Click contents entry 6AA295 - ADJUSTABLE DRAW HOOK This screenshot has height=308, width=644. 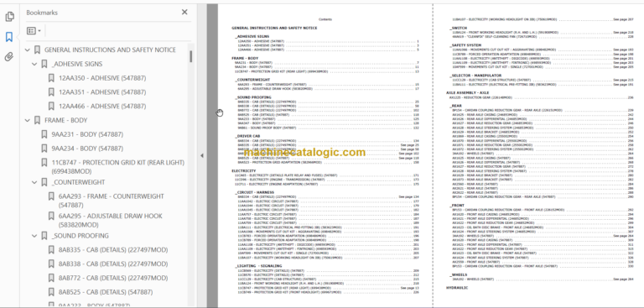(275, 89)
